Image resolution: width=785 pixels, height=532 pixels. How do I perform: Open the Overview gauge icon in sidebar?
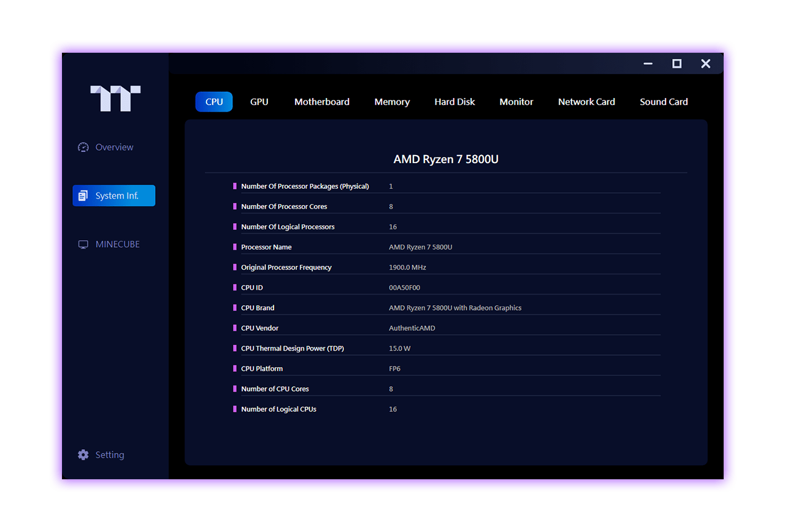(83, 147)
